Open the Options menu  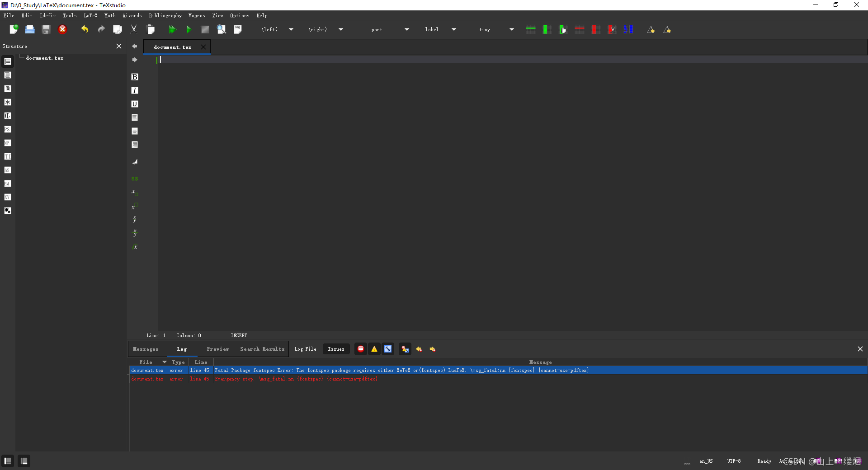click(240, 15)
